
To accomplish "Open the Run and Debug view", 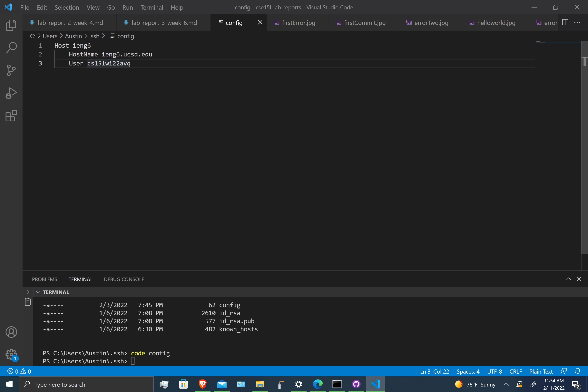I will click(11, 93).
